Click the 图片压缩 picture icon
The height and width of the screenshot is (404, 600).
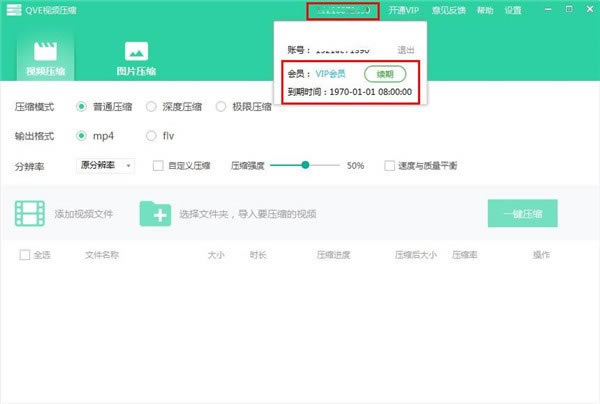coord(136,50)
